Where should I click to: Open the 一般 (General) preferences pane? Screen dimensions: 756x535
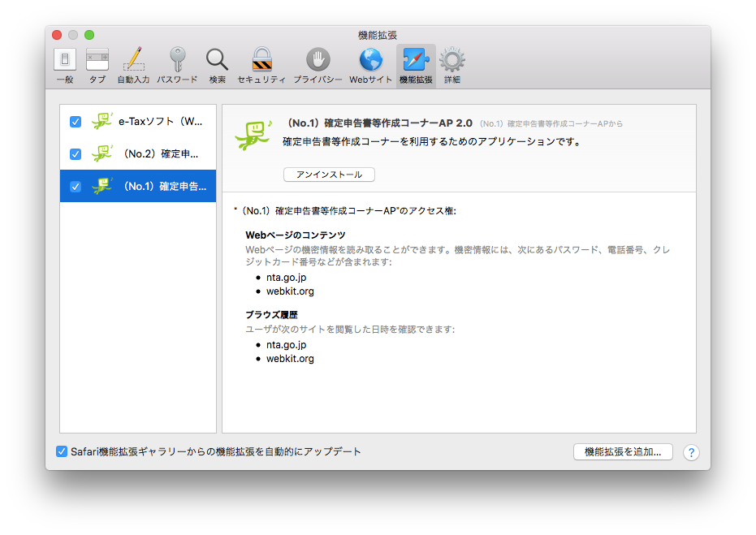click(65, 65)
